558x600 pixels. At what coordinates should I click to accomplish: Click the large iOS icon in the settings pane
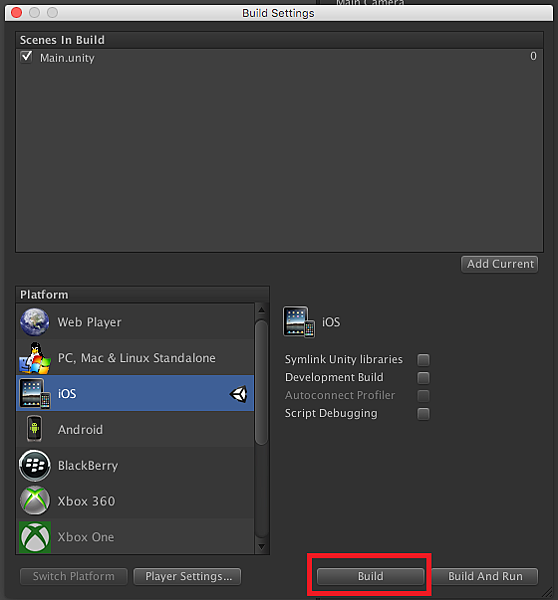point(299,322)
